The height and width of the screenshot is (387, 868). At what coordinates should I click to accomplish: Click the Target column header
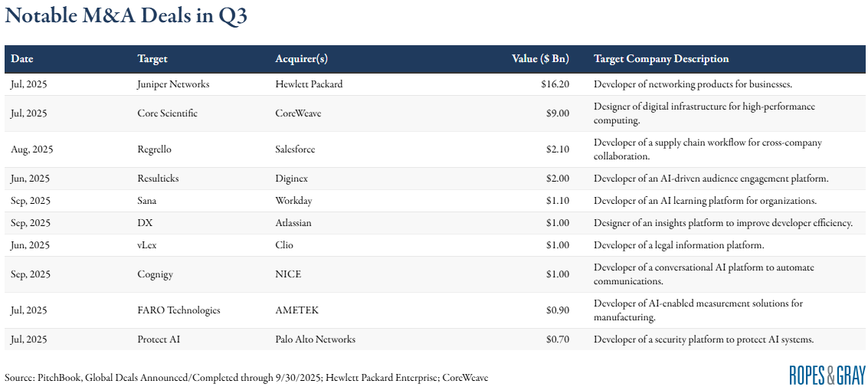pos(152,58)
